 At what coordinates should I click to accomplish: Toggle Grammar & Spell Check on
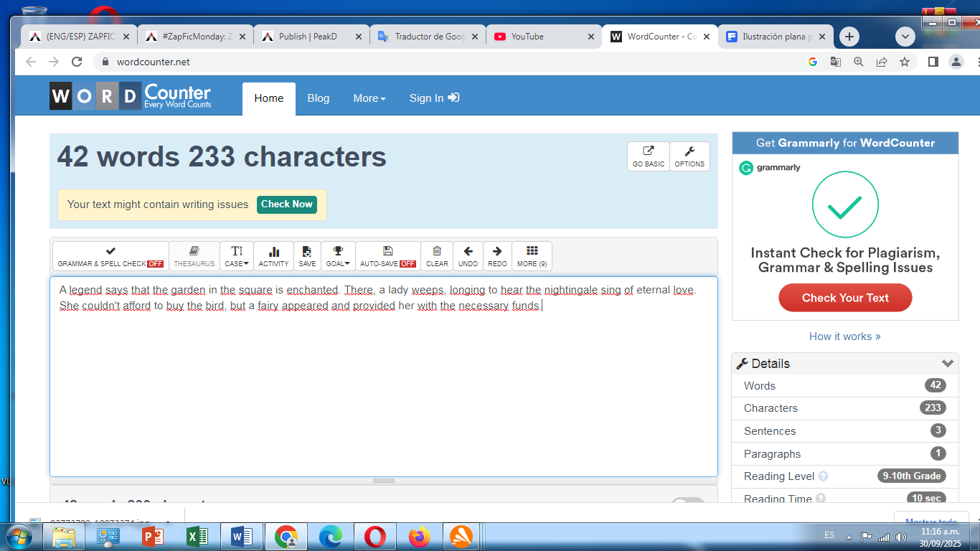[110, 256]
